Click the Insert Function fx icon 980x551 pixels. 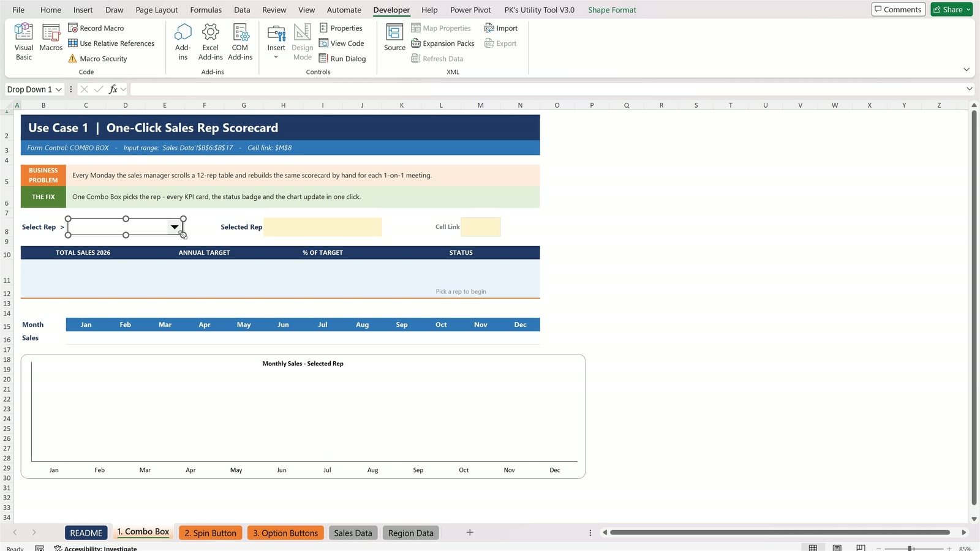point(113,89)
